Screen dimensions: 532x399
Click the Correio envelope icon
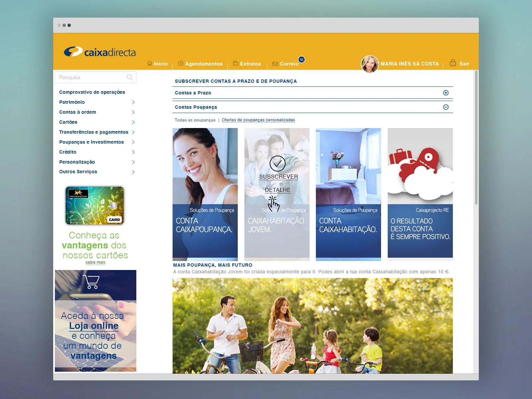coord(275,64)
